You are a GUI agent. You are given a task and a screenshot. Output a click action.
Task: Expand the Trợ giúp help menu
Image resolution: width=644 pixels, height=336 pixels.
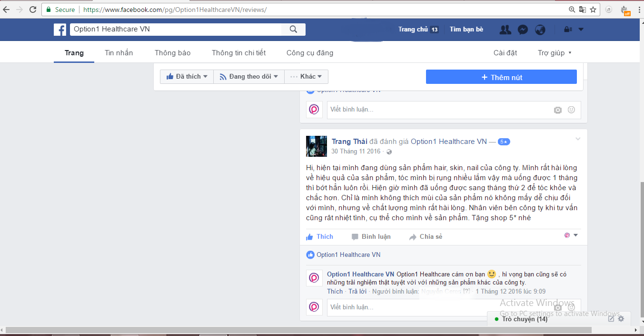tap(555, 53)
